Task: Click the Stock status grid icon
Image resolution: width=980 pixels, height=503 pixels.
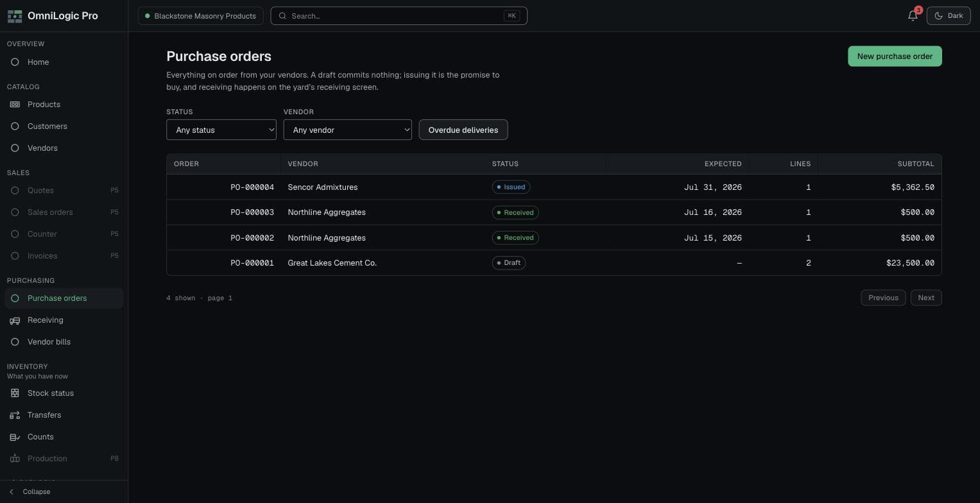Action: [x=15, y=393]
